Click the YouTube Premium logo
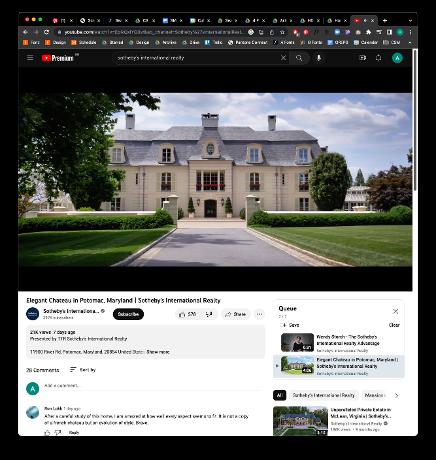 [x=57, y=58]
